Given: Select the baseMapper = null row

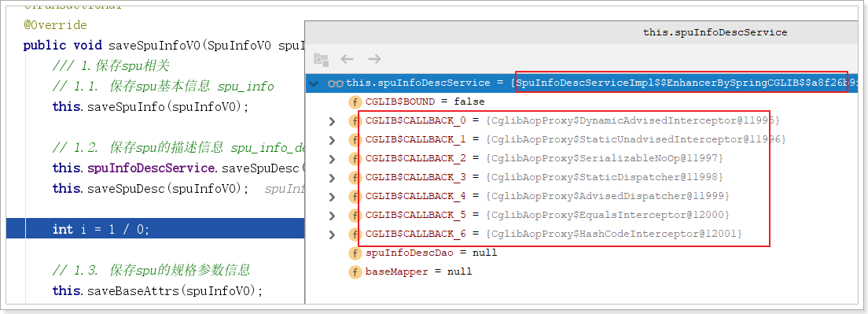Looking at the screenshot, I should 581,272.
